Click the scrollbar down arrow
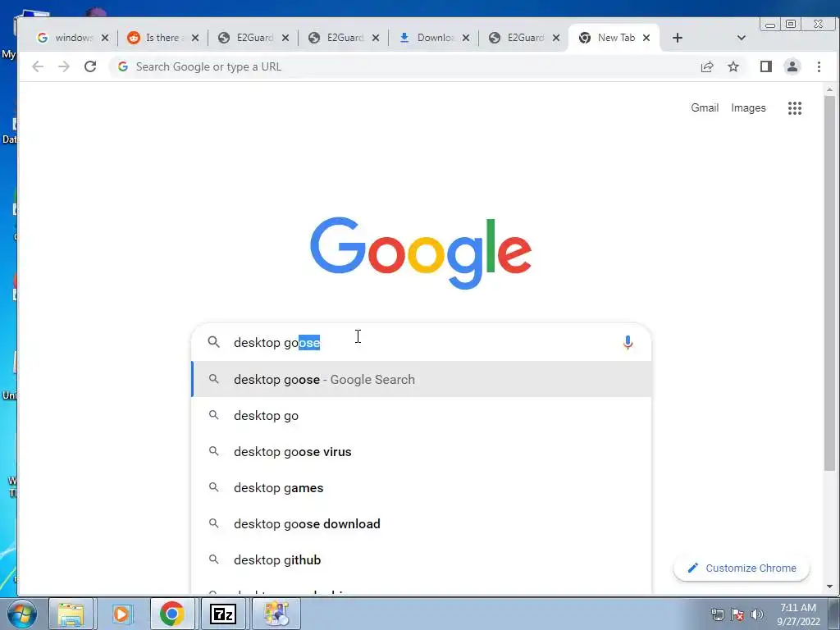This screenshot has width=840, height=630. [x=830, y=587]
